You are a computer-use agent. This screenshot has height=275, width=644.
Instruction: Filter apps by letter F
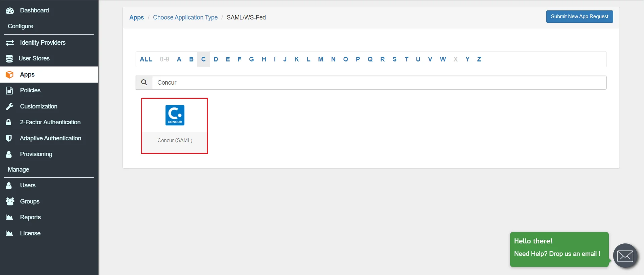coord(240,59)
